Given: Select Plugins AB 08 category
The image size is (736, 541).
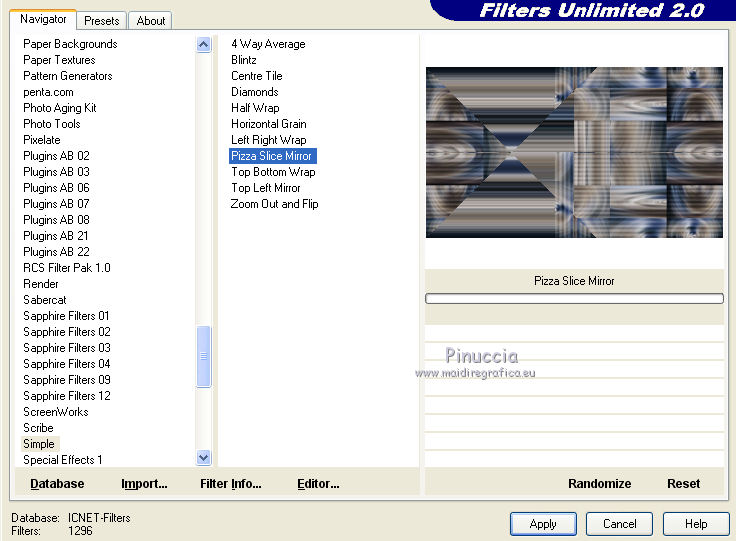Looking at the screenshot, I should (x=56, y=220).
